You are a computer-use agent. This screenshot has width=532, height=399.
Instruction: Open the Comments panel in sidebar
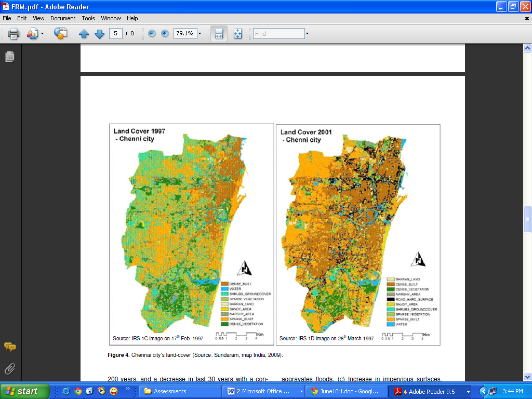(10, 347)
